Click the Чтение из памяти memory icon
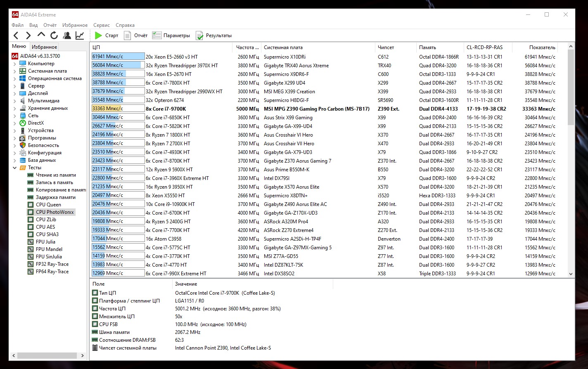Screen dimensions: 588x369 coord(31,175)
